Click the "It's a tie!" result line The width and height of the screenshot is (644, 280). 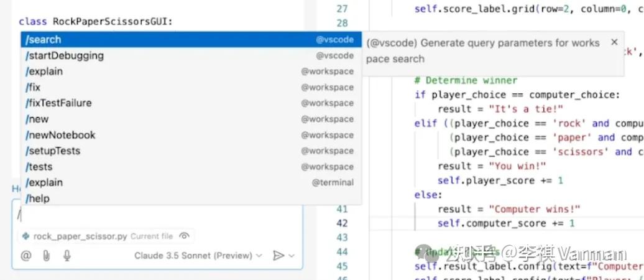(500, 109)
